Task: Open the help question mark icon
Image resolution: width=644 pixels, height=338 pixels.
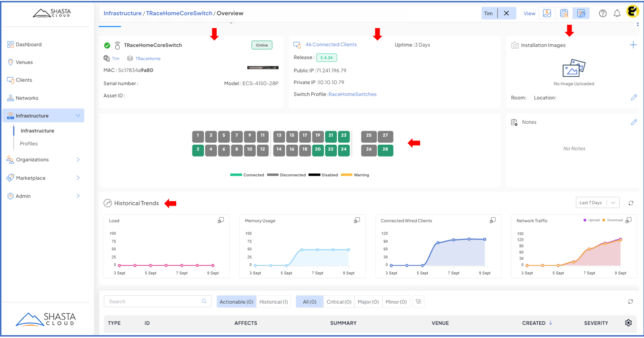Action: 603,13
